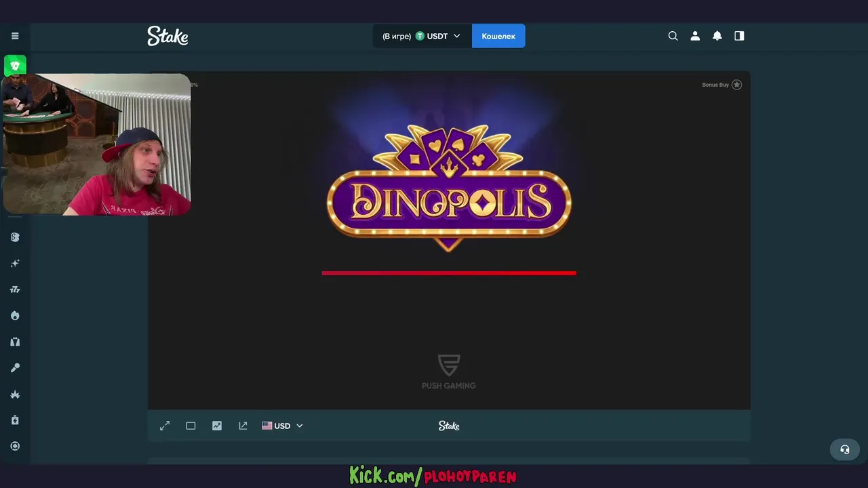Click the green shield icon in sidebar
Screen dimensions: 868x488
coord(15,66)
